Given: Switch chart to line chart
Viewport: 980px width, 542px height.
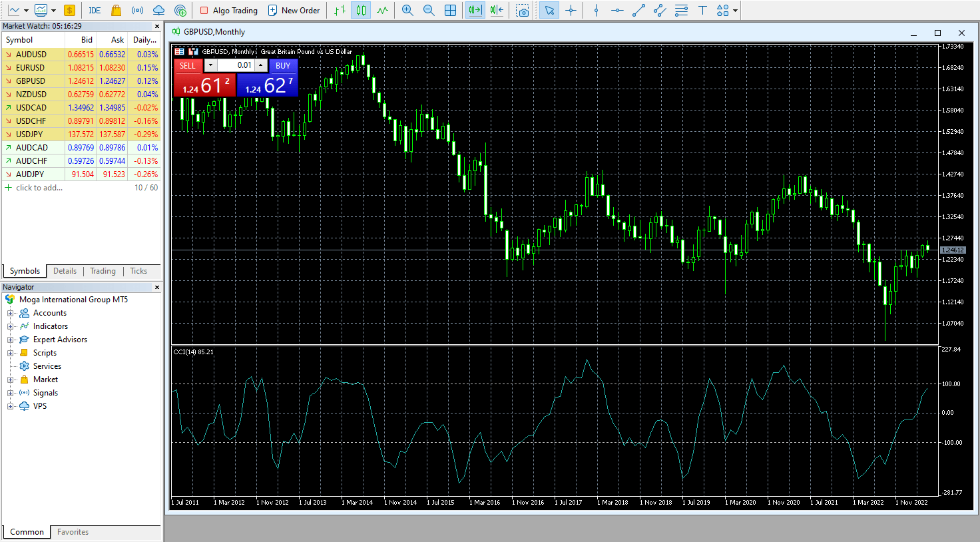Looking at the screenshot, I should [x=382, y=10].
